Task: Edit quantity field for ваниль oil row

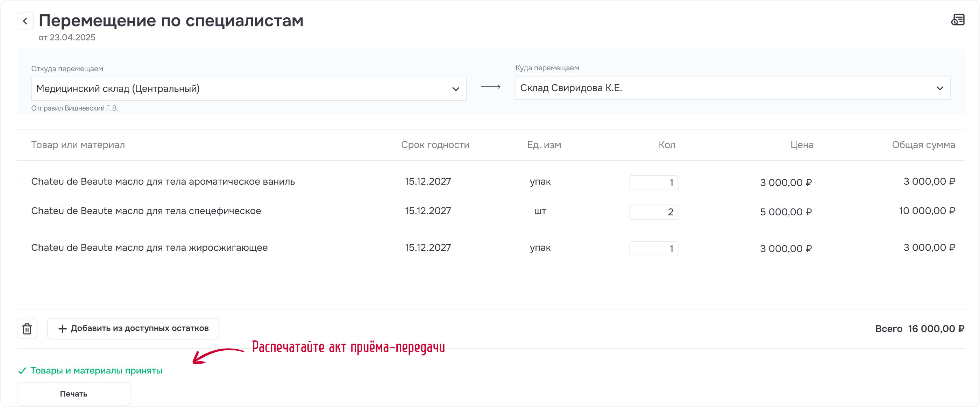Action: [654, 183]
